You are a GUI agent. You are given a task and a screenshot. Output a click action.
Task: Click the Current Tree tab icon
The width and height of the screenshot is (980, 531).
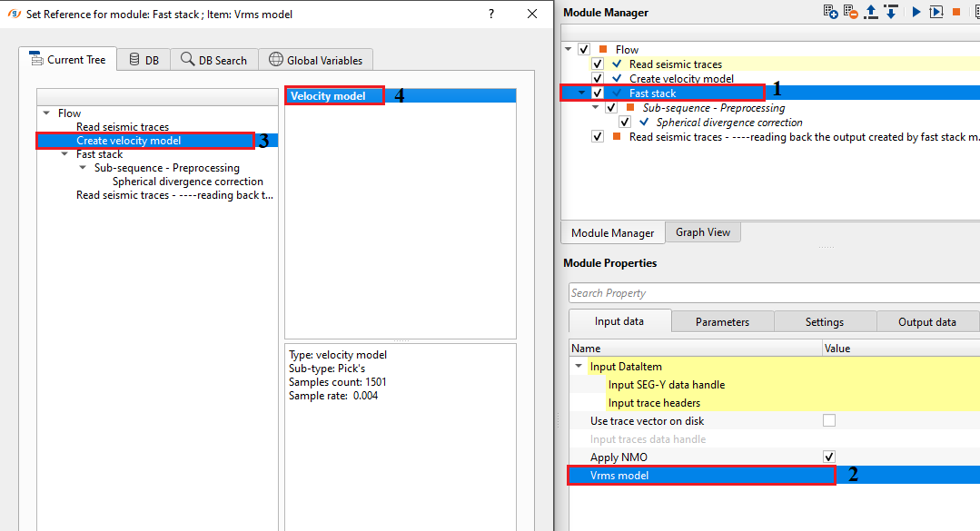(x=36, y=59)
